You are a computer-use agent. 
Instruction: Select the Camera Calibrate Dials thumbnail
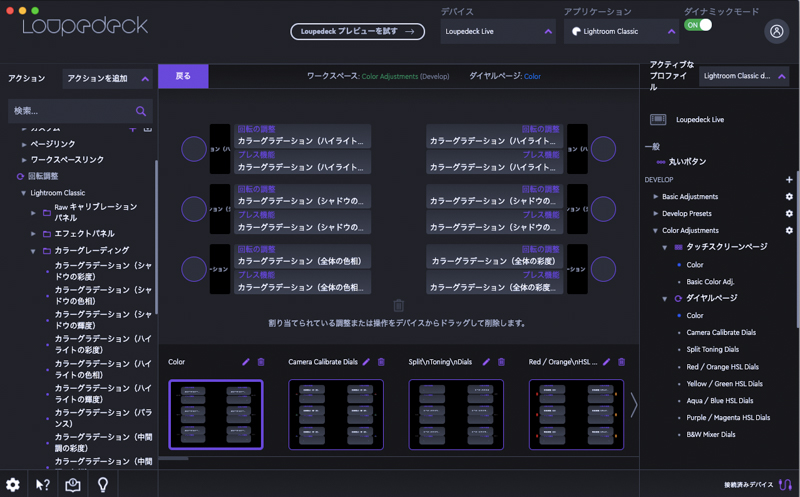pos(336,414)
